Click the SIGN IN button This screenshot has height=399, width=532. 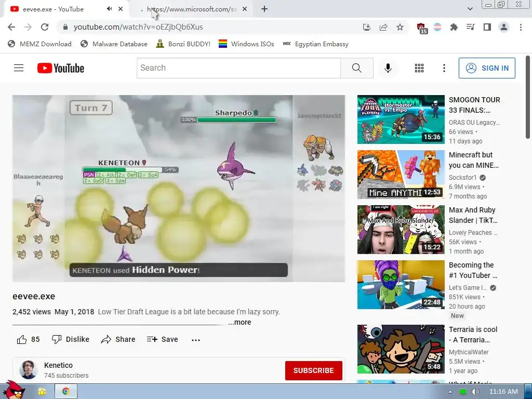pyautogui.click(x=487, y=68)
